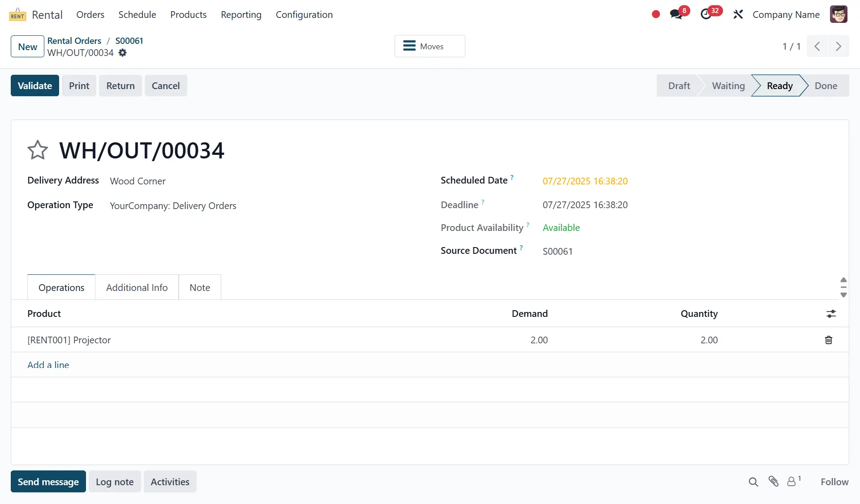860x504 pixels.
Task: Open the gear actions menu beside WH/OUT/00034
Action: [x=123, y=53]
